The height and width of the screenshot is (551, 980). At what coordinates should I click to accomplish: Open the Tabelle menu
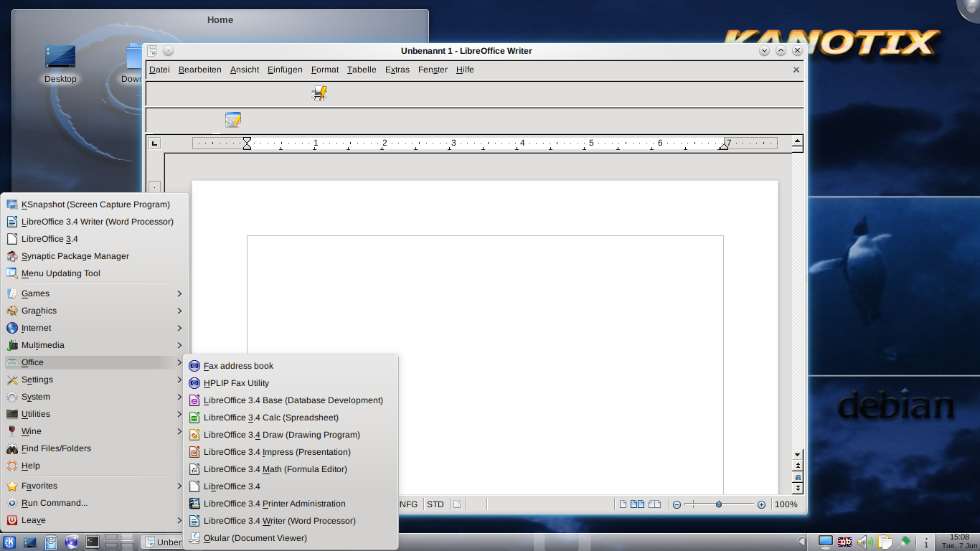pyautogui.click(x=362, y=70)
